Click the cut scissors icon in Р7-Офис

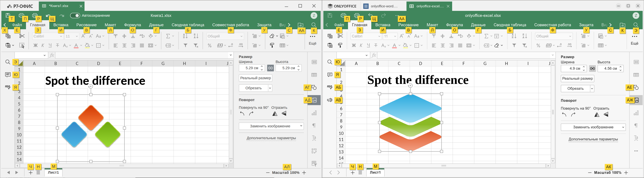22,36
